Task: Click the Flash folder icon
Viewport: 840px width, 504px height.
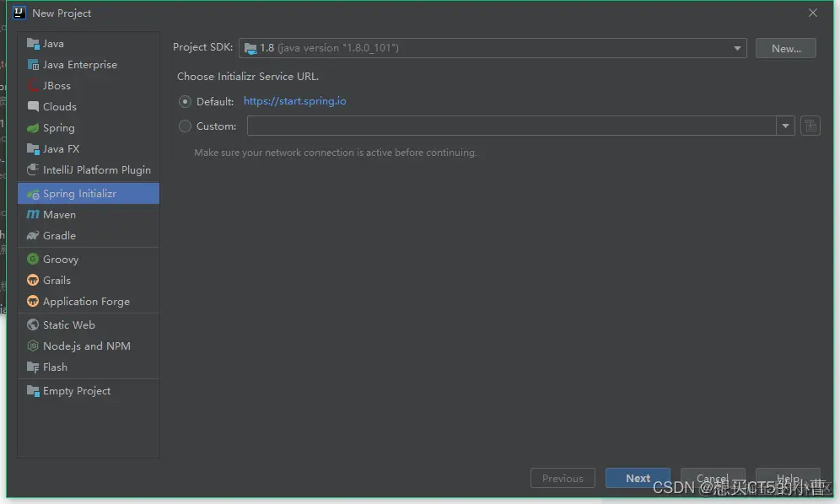Action: [33, 367]
